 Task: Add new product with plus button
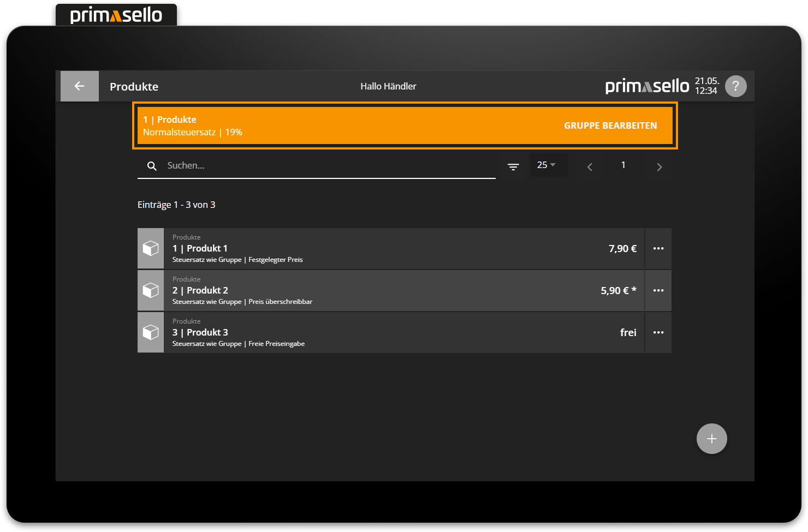[x=711, y=439]
